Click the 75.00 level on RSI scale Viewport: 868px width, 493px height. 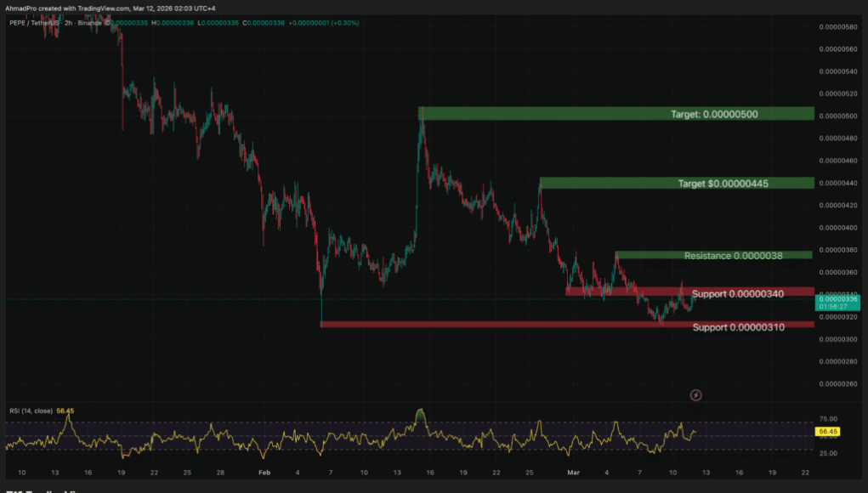click(x=826, y=419)
